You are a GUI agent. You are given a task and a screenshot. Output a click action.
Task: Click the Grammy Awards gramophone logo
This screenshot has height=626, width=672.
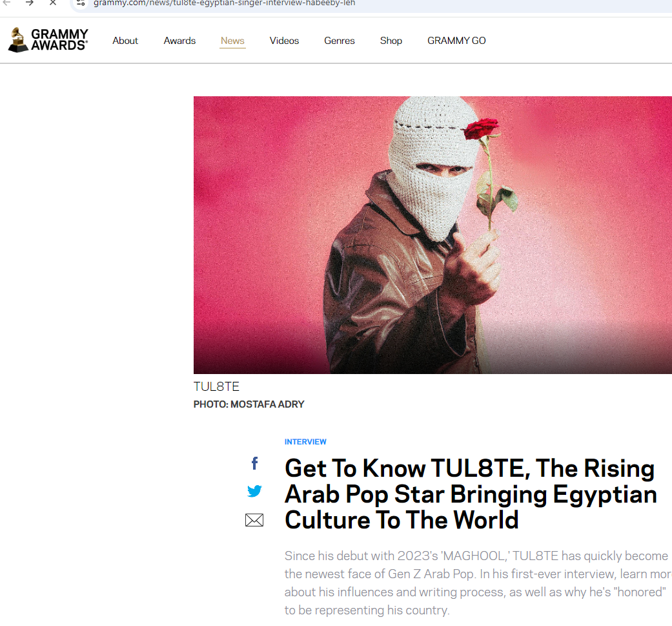pos(18,40)
